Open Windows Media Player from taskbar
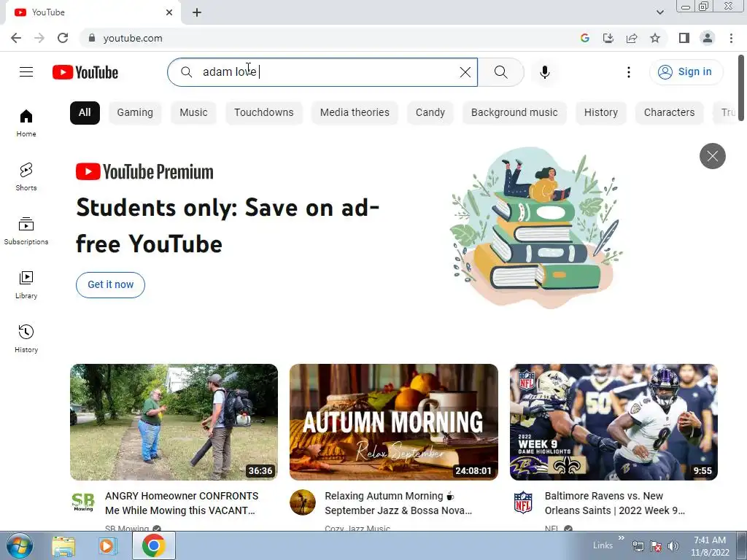Image resolution: width=747 pixels, height=560 pixels. pos(108,547)
